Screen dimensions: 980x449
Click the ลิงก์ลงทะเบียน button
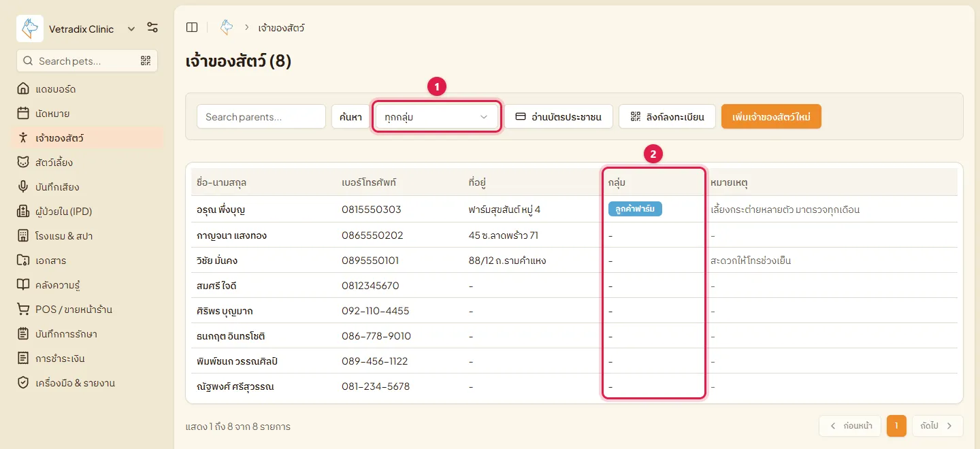coord(667,116)
